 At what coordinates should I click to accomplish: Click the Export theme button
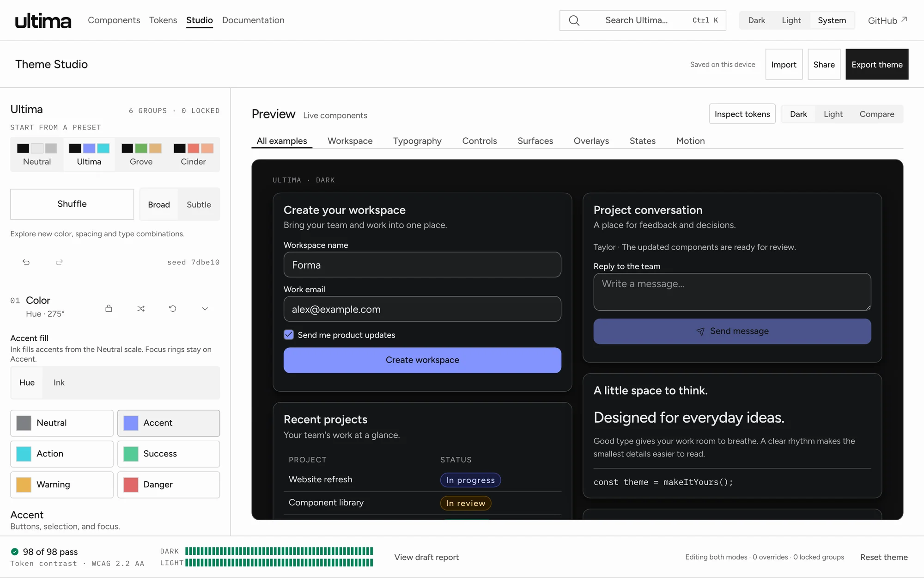[x=877, y=64]
